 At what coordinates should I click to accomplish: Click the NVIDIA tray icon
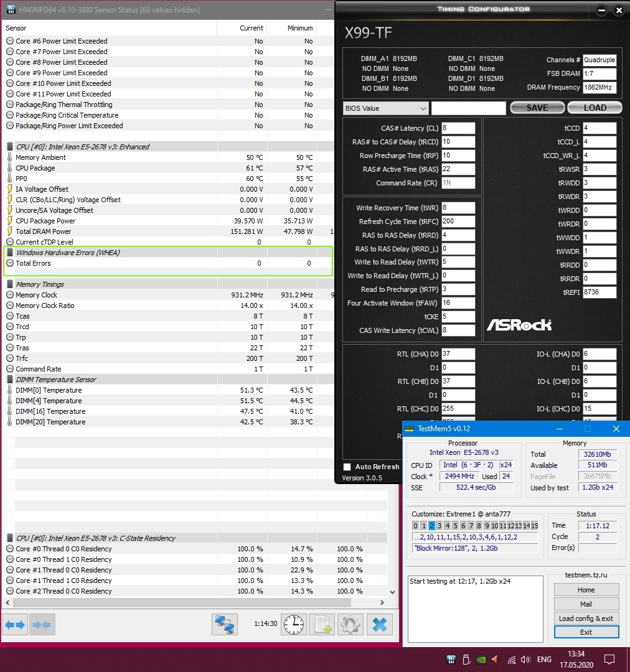tap(481, 660)
